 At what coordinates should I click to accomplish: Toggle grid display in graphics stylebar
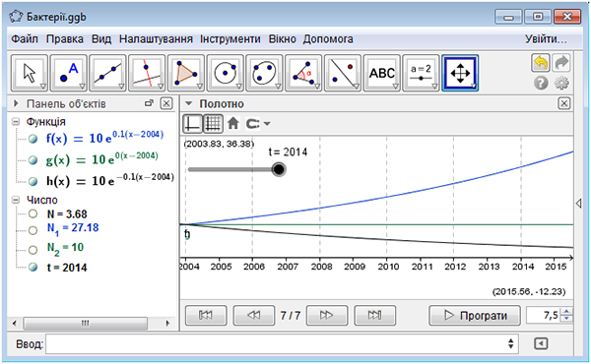(x=213, y=124)
